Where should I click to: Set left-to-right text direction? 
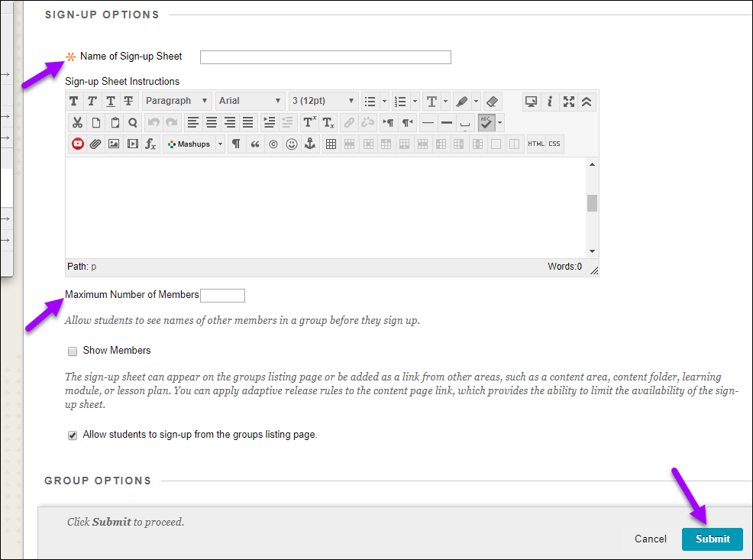click(388, 123)
